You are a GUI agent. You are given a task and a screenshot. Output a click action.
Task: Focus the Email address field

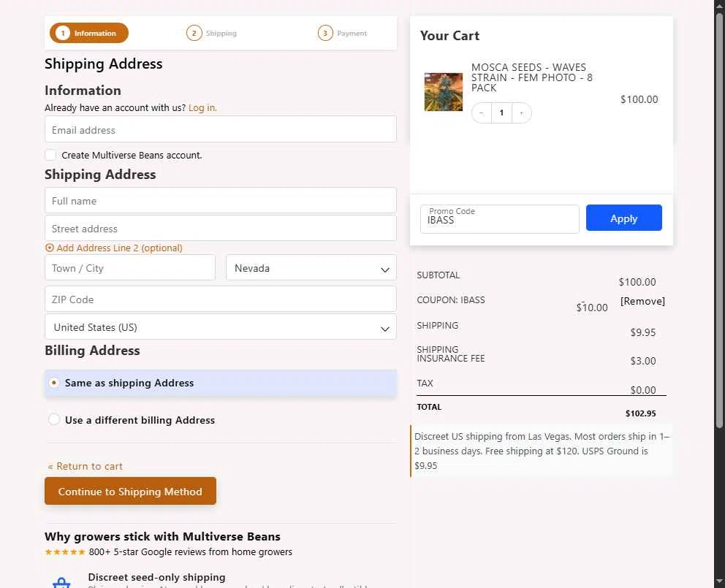(x=221, y=129)
